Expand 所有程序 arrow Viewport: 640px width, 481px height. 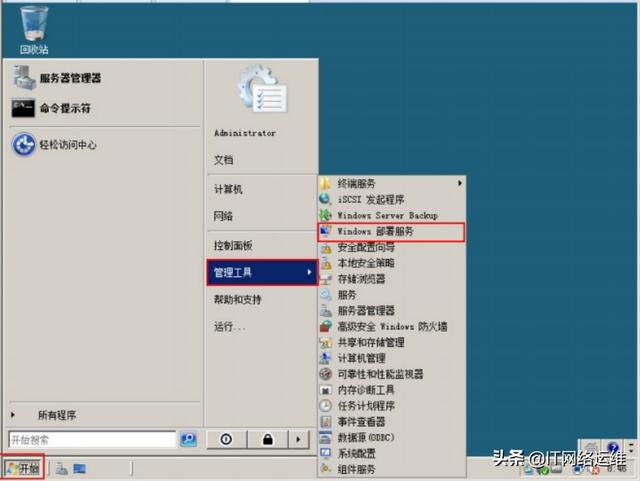point(13,415)
